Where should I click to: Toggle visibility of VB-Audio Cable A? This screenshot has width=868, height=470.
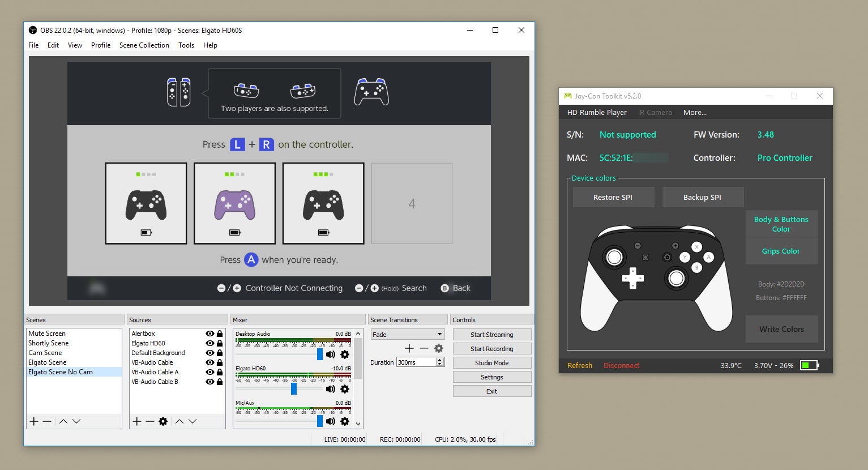click(210, 372)
